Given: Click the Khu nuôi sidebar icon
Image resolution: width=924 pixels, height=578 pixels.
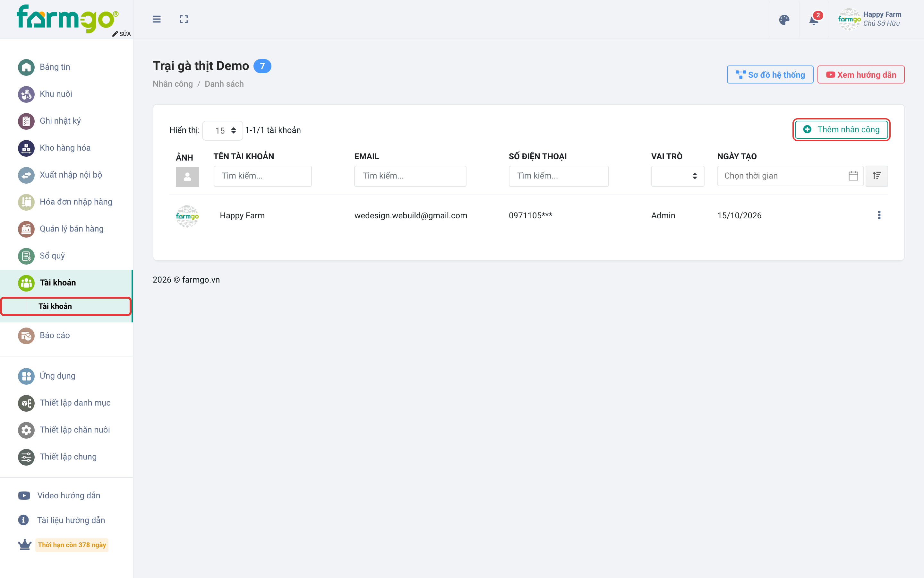Looking at the screenshot, I should (x=26, y=94).
